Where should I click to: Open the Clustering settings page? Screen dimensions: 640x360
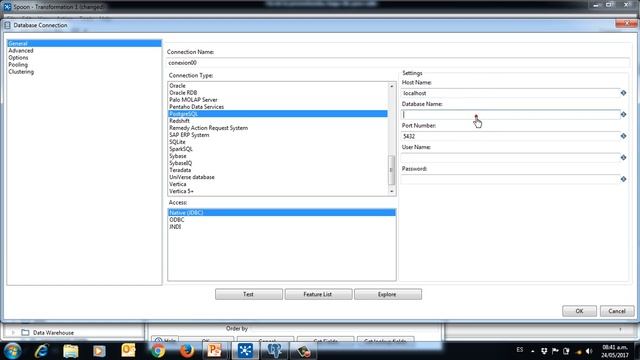(21, 72)
